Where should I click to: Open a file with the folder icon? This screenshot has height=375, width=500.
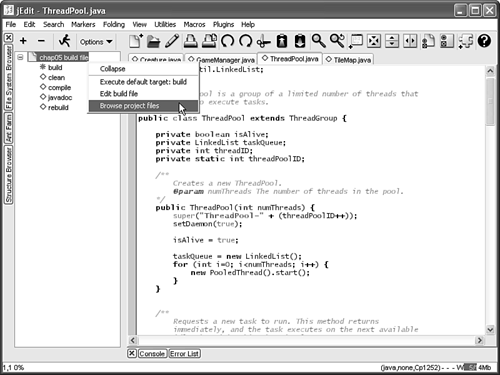(154, 41)
